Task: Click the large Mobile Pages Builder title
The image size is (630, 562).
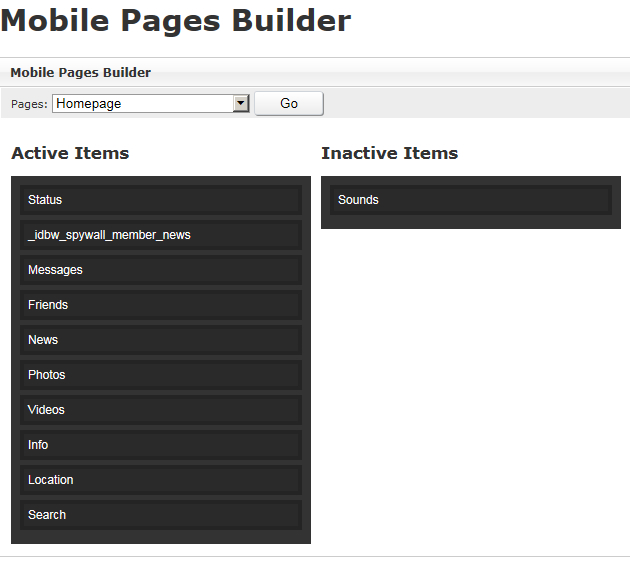Action: (x=176, y=20)
